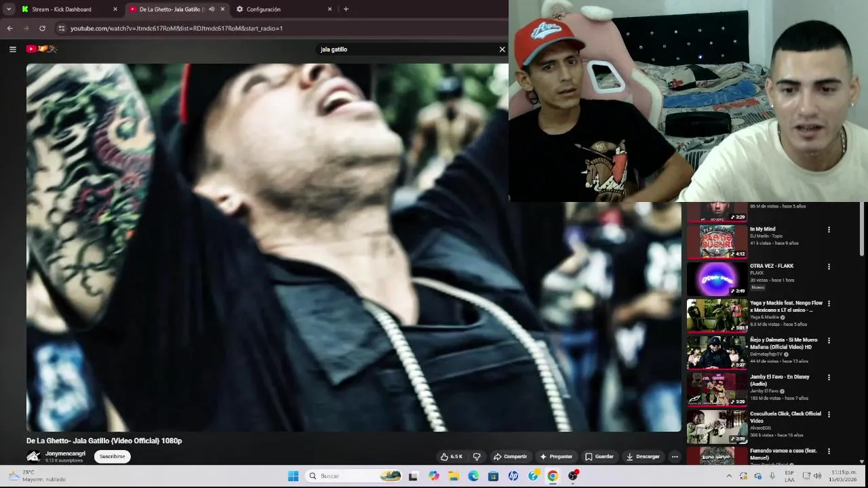Open the clock showing 11:15 p.m.
This screenshot has height=488, width=868.
point(844,476)
